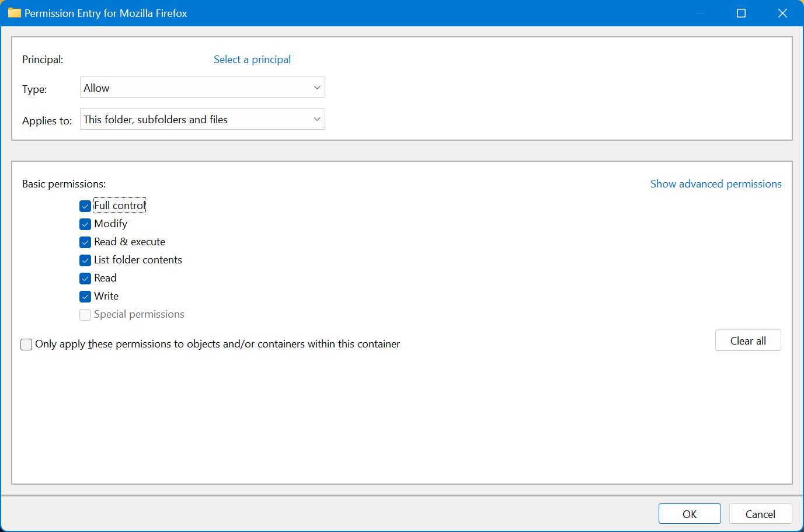Uncheck the Write permission checkbox
Screen dimensions: 804x532
click(x=85, y=297)
